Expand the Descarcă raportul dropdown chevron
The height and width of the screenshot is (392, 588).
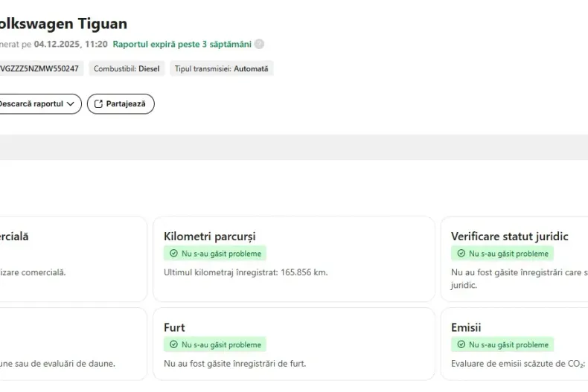(71, 104)
